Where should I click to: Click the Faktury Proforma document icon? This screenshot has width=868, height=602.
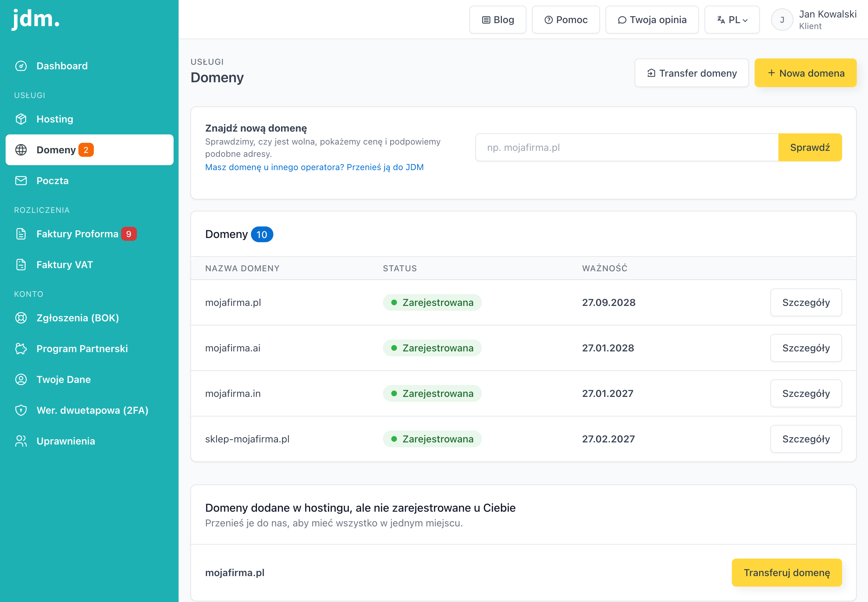(x=21, y=234)
